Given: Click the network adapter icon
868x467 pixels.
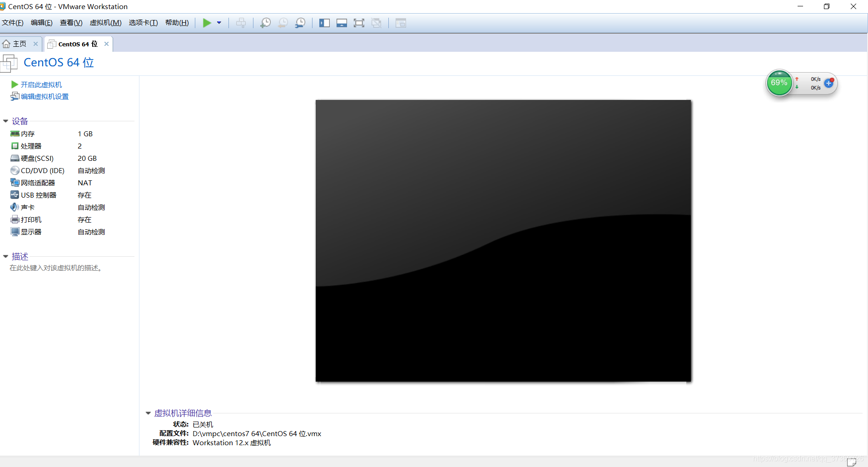Looking at the screenshot, I should coord(15,183).
